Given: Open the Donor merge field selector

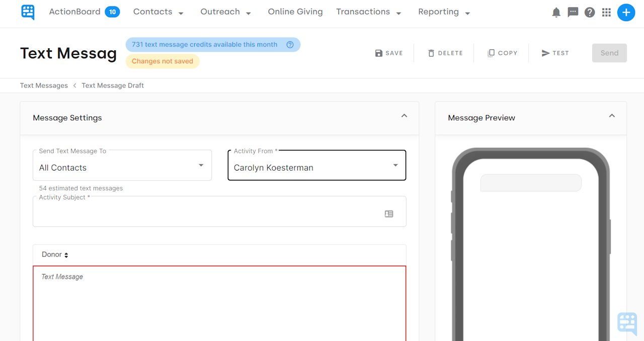Looking at the screenshot, I should click(x=53, y=254).
